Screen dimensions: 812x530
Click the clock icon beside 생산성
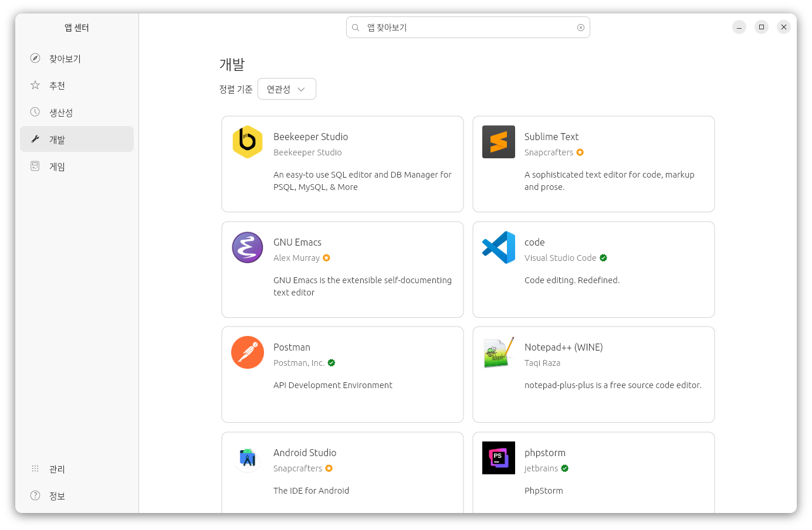pyautogui.click(x=35, y=112)
